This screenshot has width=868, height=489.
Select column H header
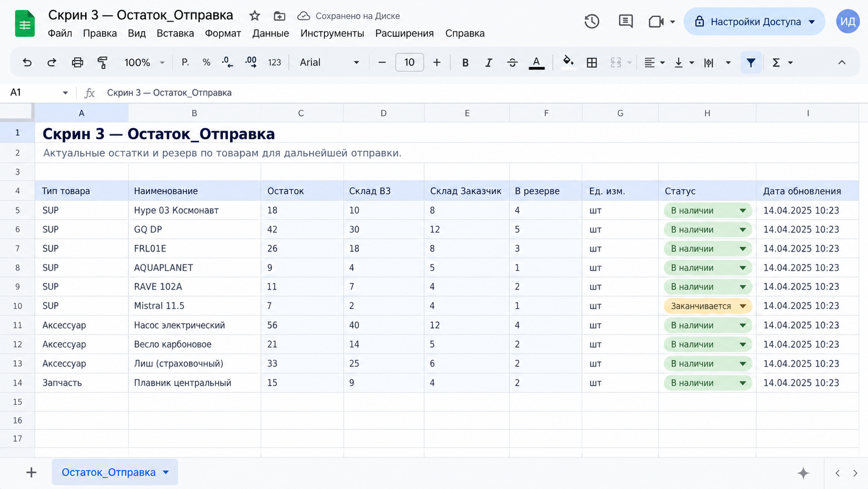[x=707, y=113]
